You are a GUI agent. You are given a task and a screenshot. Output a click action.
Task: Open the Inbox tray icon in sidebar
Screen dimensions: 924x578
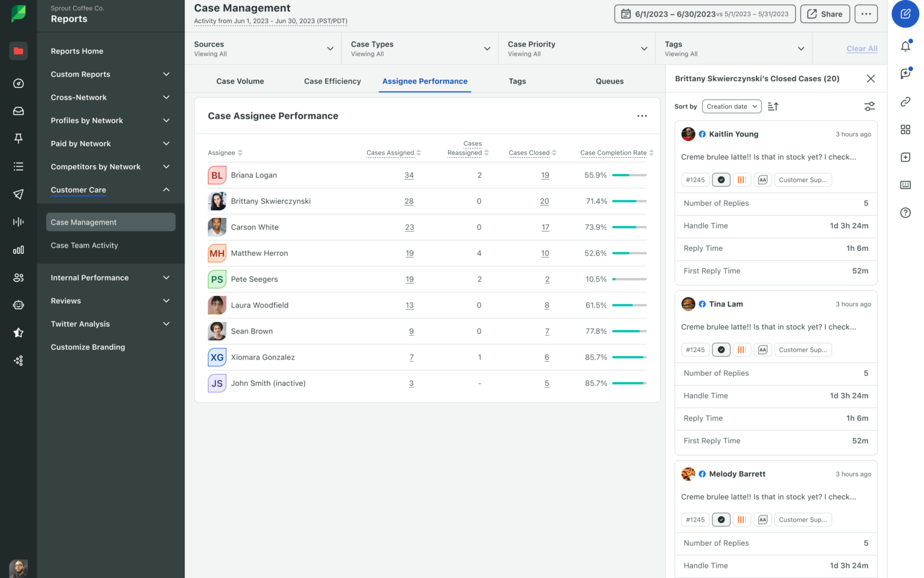click(18, 111)
